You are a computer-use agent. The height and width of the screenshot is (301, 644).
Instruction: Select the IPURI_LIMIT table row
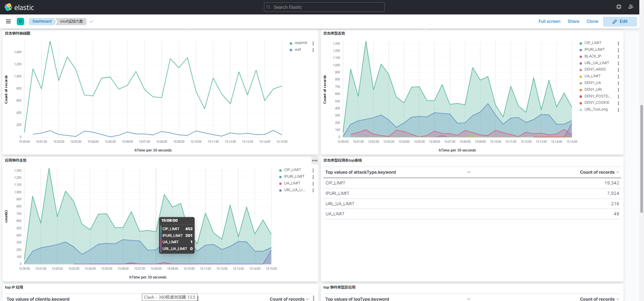[x=472, y=193]
